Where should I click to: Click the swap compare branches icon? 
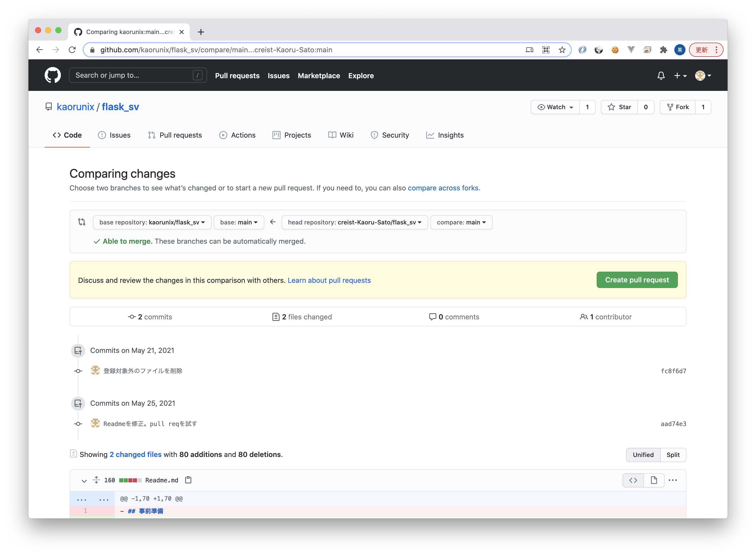(82, 222)
